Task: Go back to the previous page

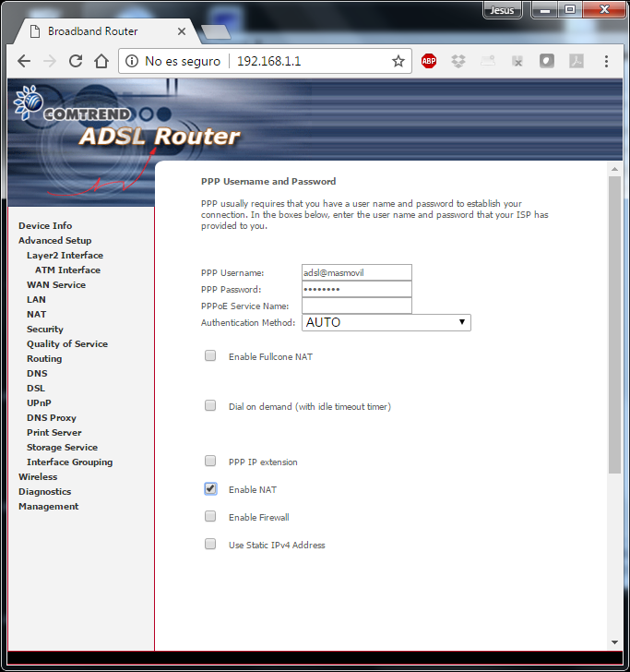Action: [24, 61]
